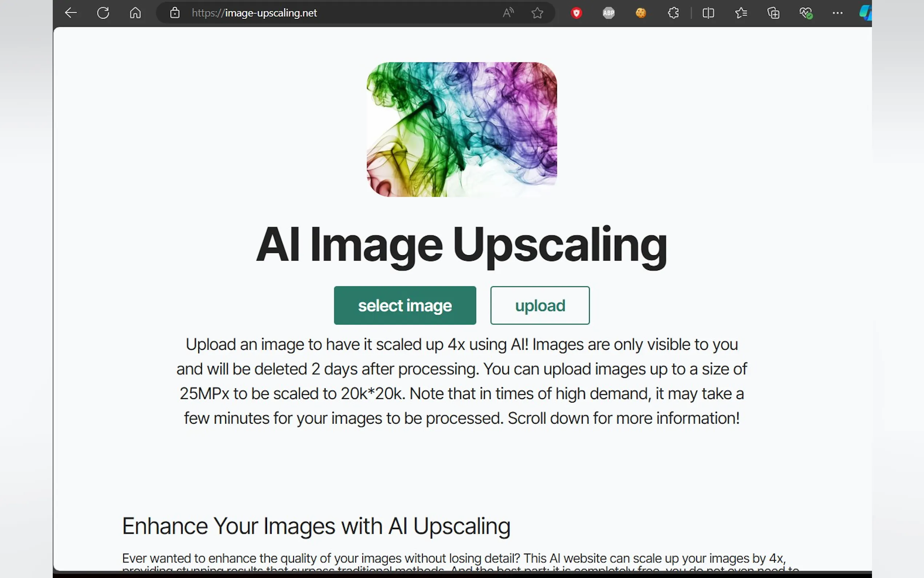
Task: Open the browser home page icon
Action: click(135, 13)
